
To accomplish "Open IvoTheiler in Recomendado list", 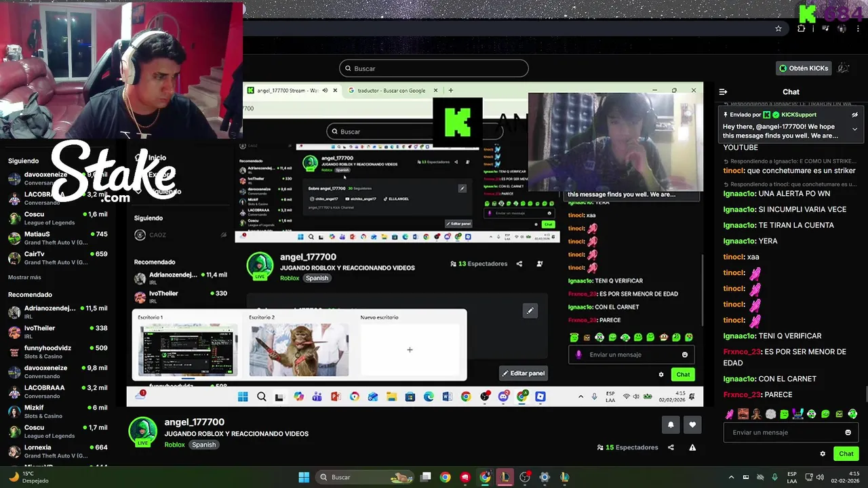I will coord(58,331).
